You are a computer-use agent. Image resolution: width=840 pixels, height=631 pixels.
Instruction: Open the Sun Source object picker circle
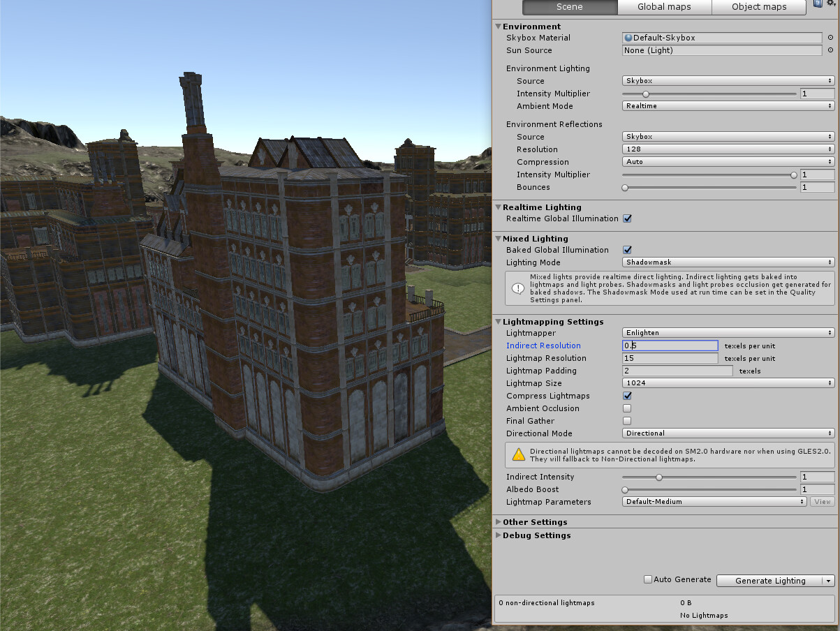coord(831,50)
